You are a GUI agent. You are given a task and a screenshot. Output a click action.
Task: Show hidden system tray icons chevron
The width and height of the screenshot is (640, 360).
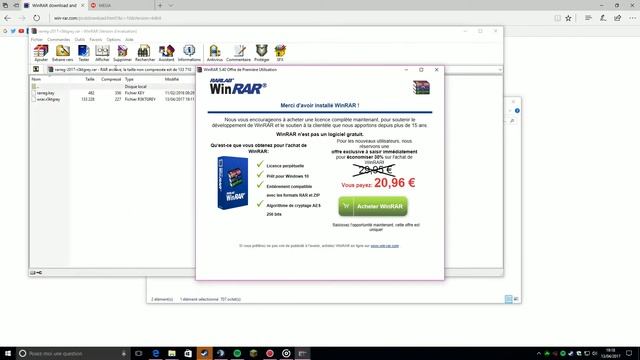point(539,353)
